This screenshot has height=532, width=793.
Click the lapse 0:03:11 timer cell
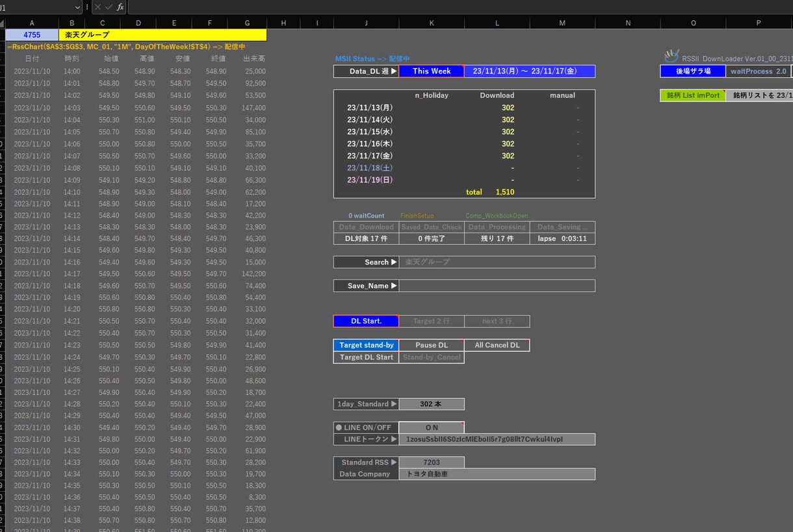click(x=562, y=238)
